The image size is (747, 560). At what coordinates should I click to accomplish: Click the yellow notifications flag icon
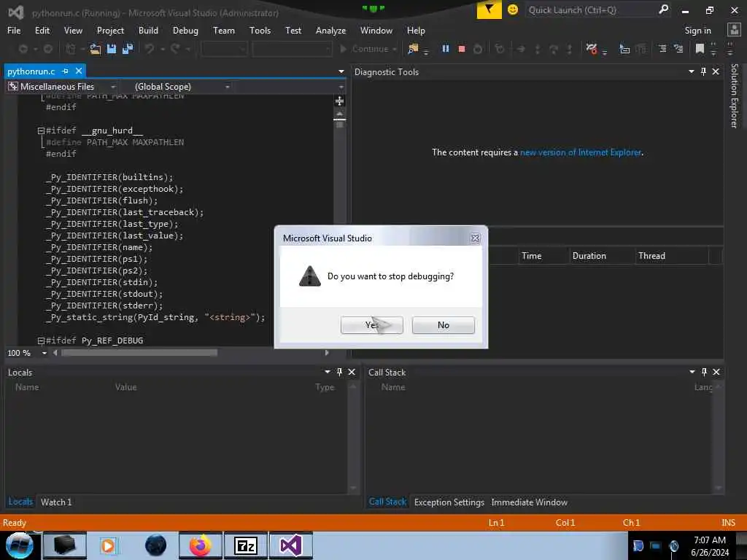coord(489,9)
